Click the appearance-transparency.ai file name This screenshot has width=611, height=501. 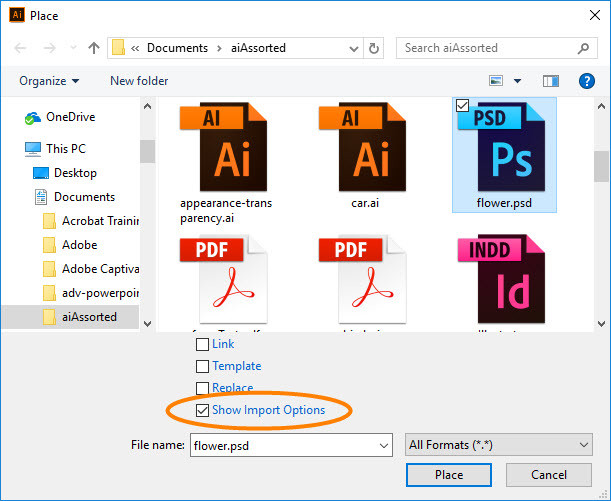coord(226,210)
